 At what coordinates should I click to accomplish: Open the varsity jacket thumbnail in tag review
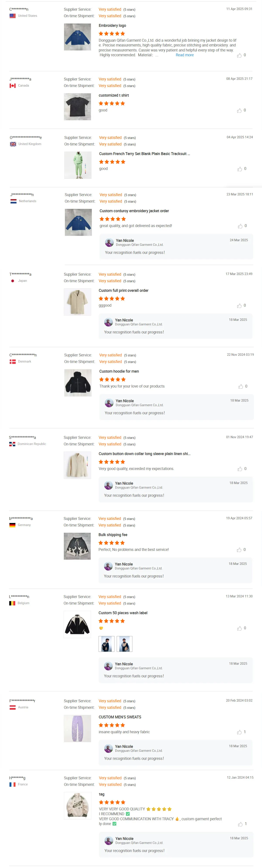78,806
